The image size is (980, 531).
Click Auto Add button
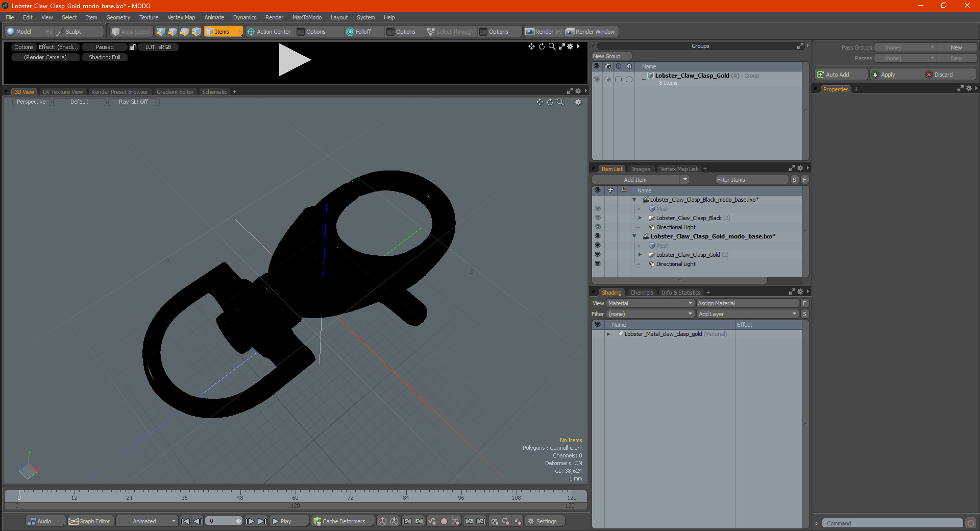(x=841, y=75)
